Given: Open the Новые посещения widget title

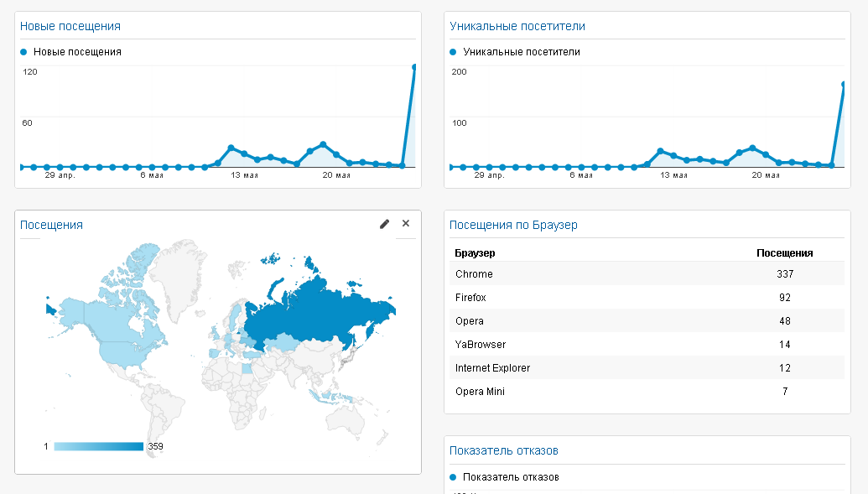Looking at the screenshot, I should coord(70,26).
